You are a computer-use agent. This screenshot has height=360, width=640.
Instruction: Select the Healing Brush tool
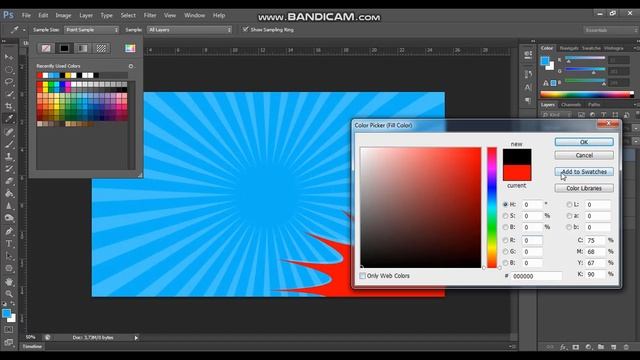tap(9, 132)
